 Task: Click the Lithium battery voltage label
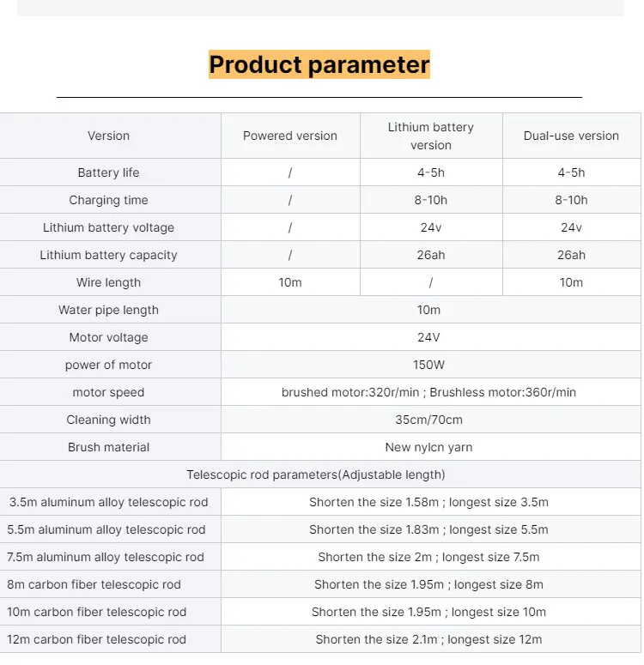(x=108, y=227)
